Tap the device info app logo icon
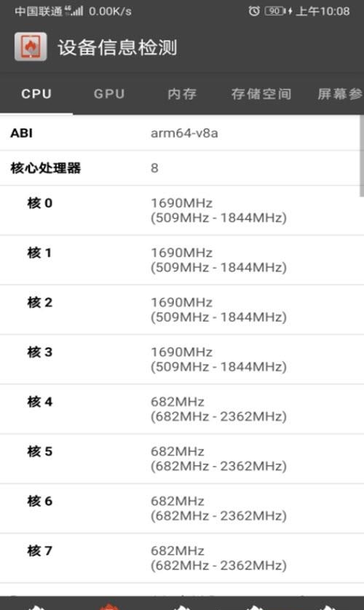 (x=31, y=47)
